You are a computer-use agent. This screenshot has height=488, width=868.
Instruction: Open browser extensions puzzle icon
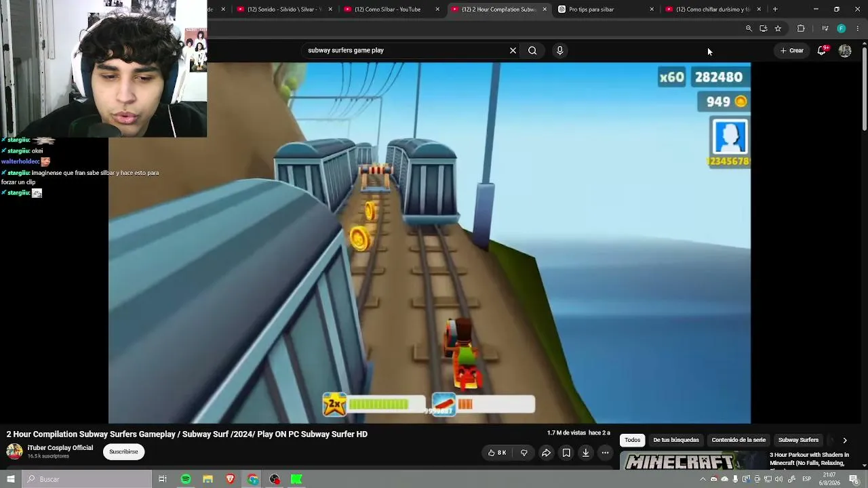(801, 28)
